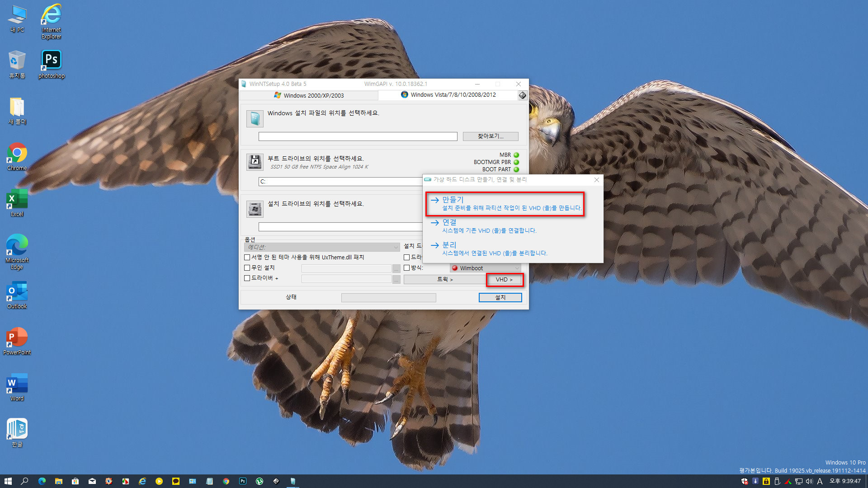868x488 pixels.
Task: Click the install drive path field
Action: coord(340,227)
